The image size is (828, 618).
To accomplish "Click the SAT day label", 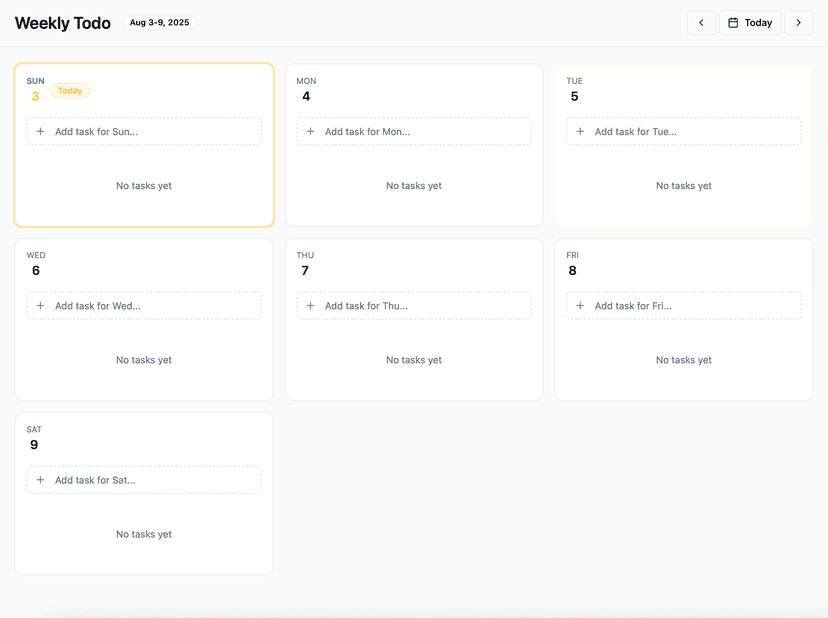I will click(34, 429).
